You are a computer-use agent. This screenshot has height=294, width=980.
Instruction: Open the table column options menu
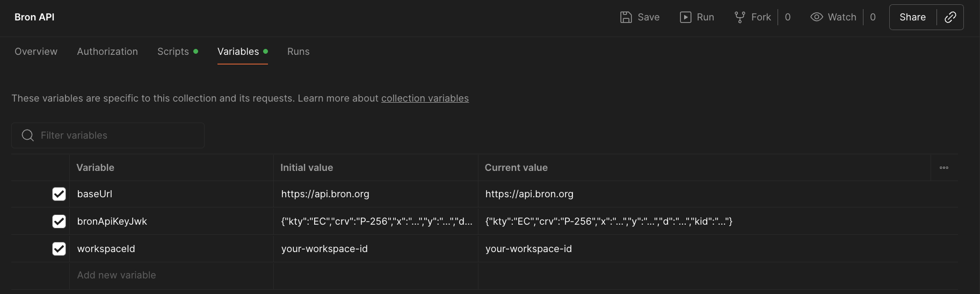click(x=944, y=168)
